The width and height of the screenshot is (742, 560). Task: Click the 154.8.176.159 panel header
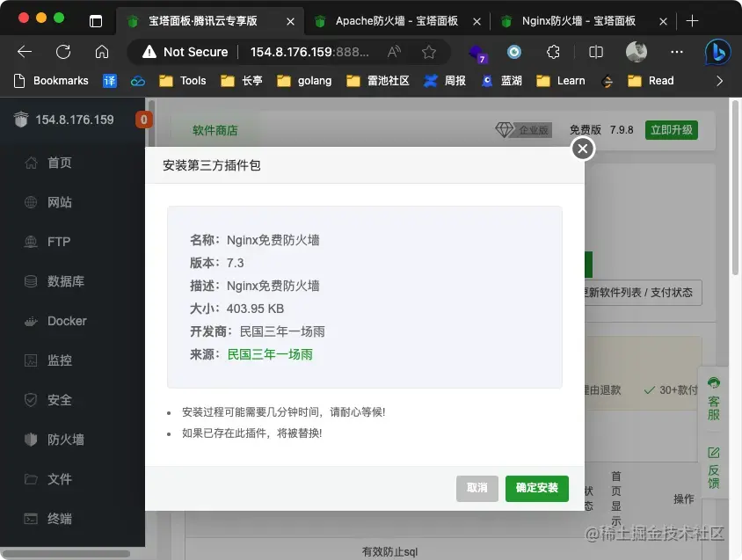point(64,120)
